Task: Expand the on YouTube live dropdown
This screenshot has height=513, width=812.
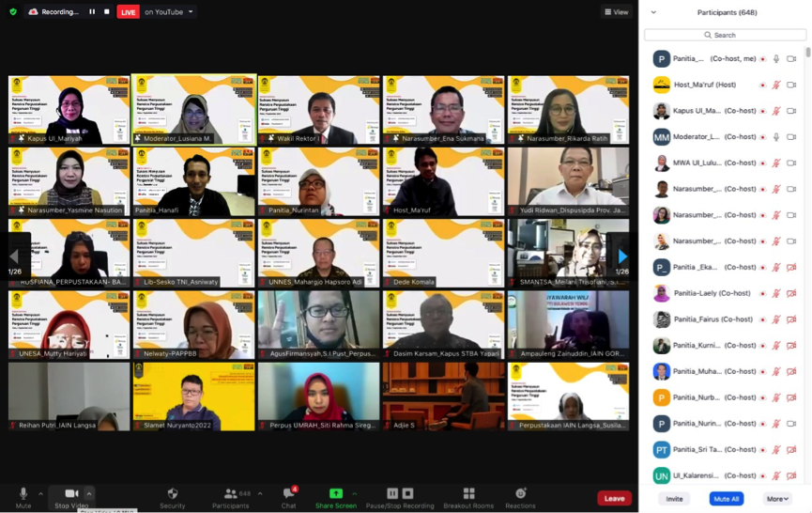Action: 191,11
